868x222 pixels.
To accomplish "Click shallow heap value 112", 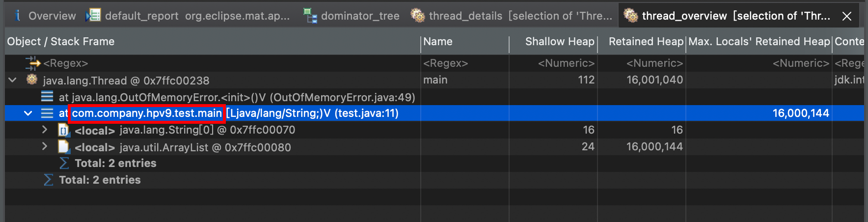I will [586, 80].
